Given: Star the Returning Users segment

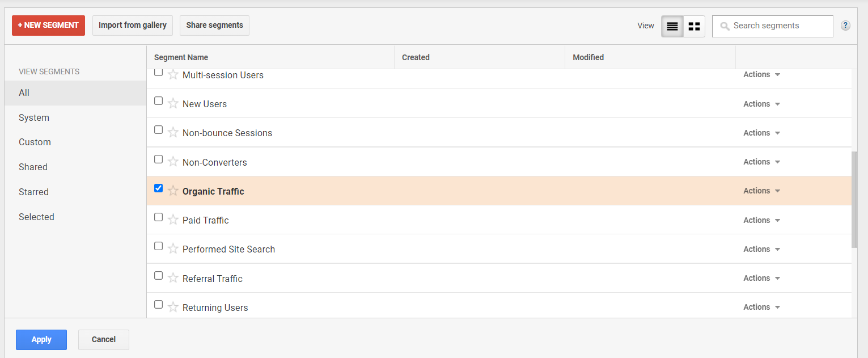Looking at the screenshot, I should click(173, 308).
